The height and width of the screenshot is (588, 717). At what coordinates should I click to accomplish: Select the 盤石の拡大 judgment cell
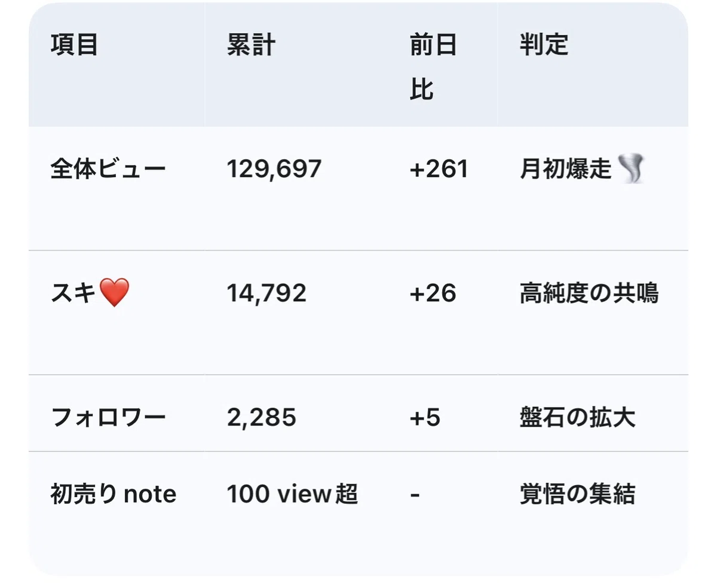click(x=577, y=417)
